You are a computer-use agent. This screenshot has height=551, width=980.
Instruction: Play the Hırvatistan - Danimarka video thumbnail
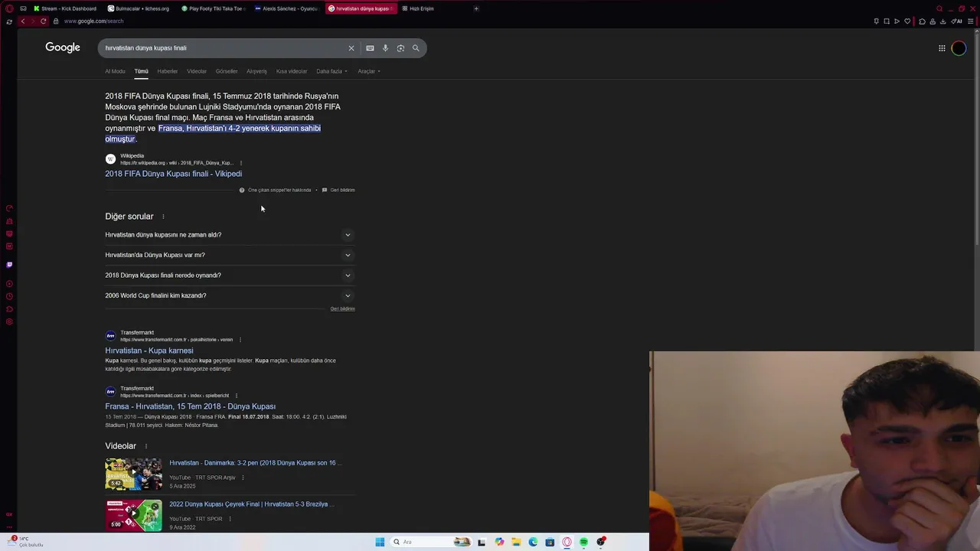(134, 474)
